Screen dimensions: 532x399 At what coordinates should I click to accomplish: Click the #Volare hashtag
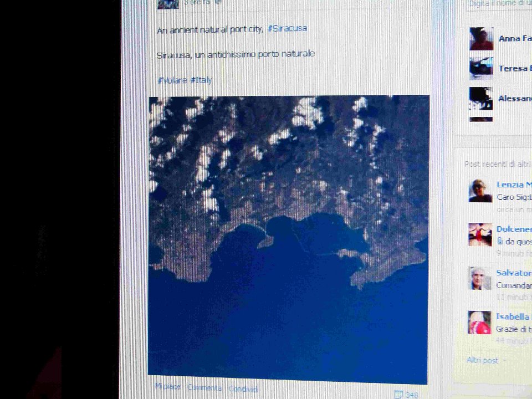point(172,80)
